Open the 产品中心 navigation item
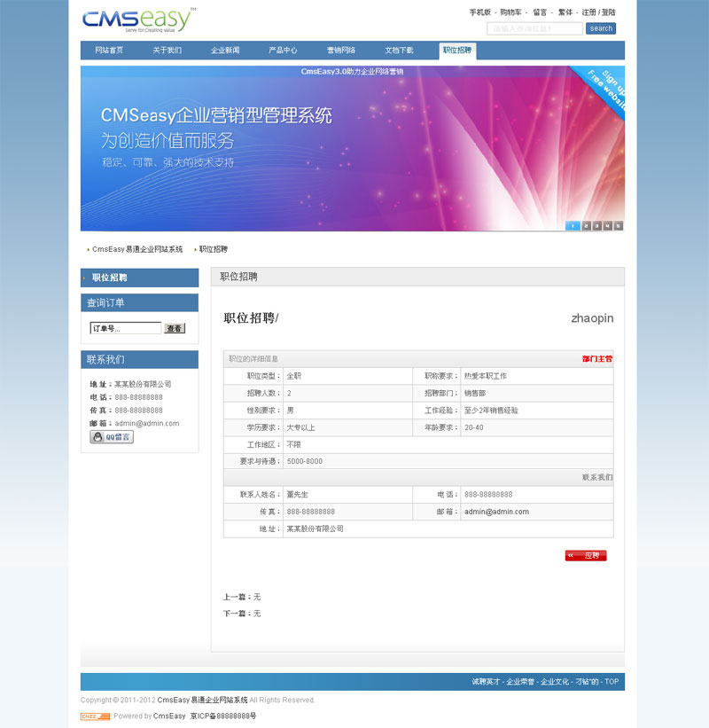709x728 pixels. pyautogui.click(x=283, y=51)
